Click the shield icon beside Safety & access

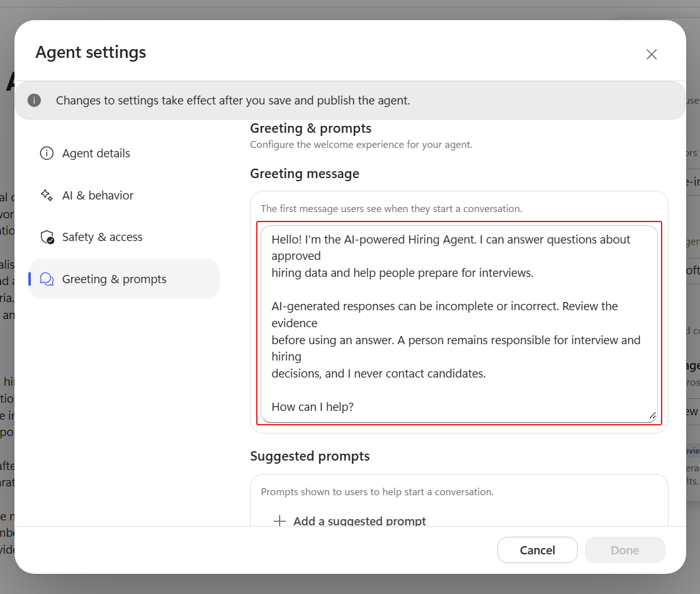tap(47, 237)
